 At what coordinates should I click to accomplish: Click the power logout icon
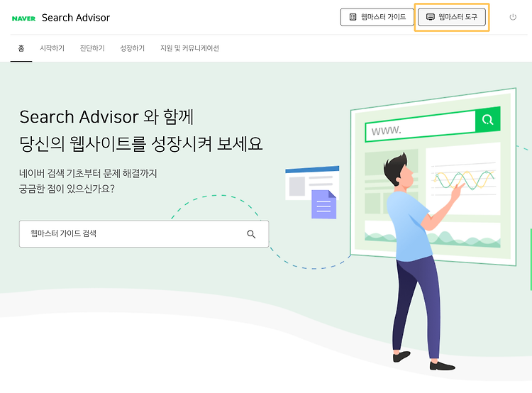(x=513, y=17)
